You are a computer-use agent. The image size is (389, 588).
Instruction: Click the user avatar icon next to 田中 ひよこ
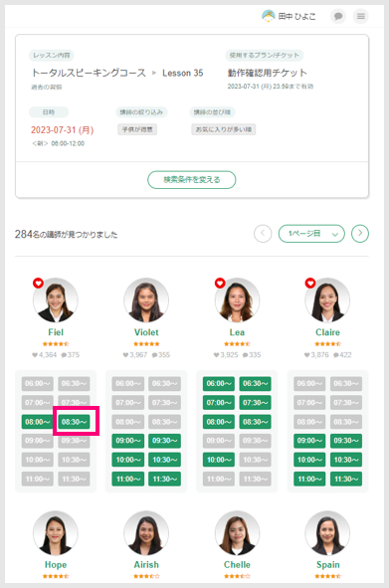(x=269, y=16)
